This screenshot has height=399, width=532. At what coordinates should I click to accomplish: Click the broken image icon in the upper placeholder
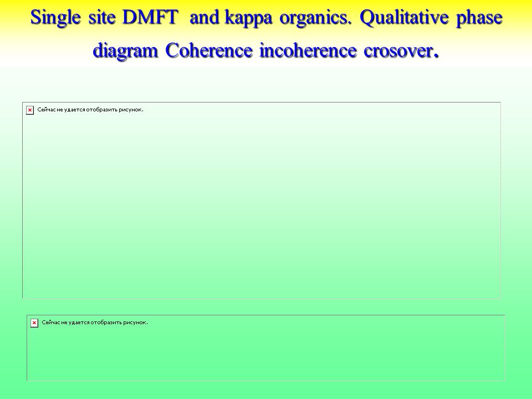30,110
